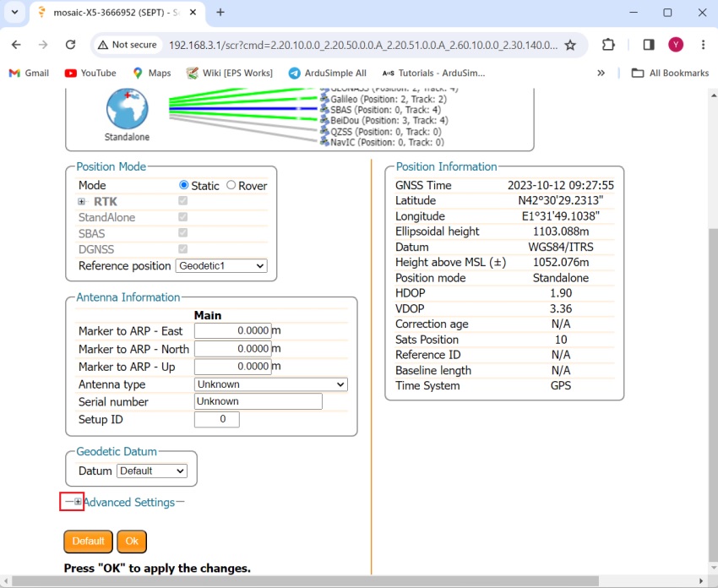Click the Serial number input field
The image size is (718, 588).
(258, 402)
